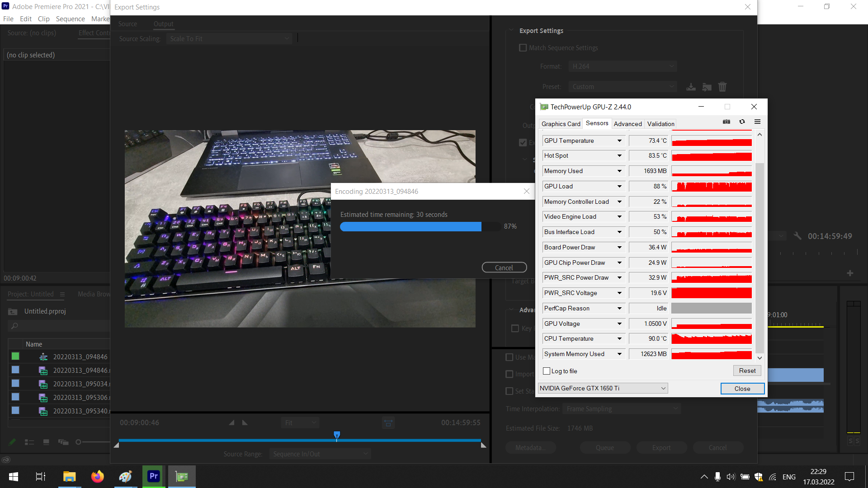Image resolution: width=868 pixels, height=488 pixels.
Task: Click mark-in triangle icon below preview
Action: [x=231, y=423]
